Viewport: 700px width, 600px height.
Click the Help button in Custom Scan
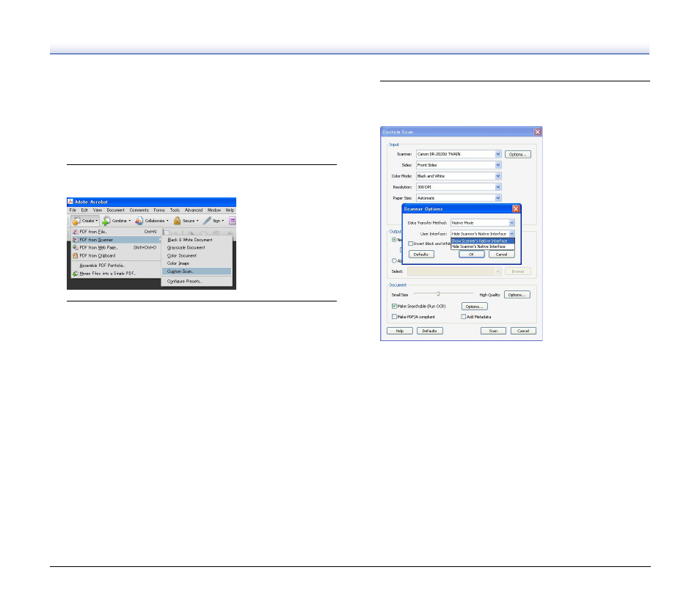coord(400,332)
